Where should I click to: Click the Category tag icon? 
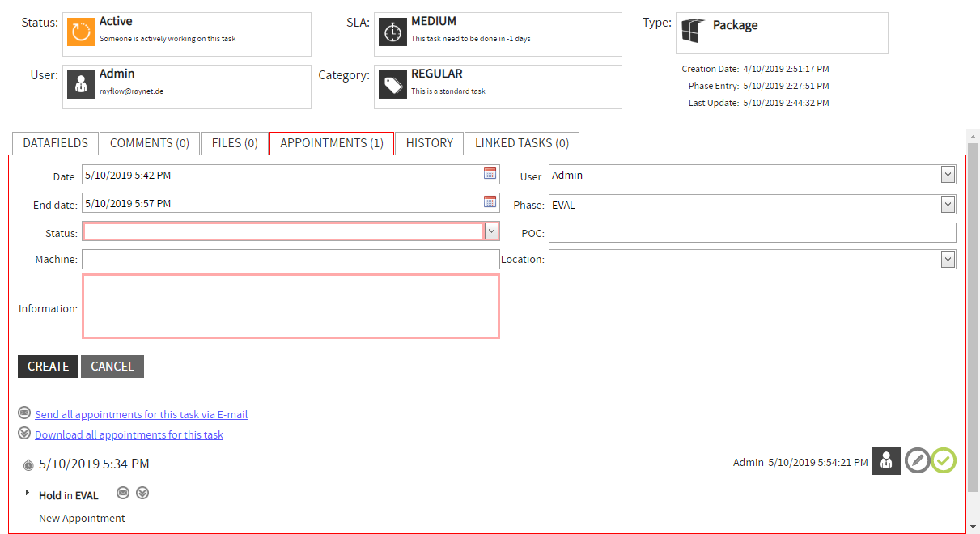pyautogui.click(x=392, y=85)
